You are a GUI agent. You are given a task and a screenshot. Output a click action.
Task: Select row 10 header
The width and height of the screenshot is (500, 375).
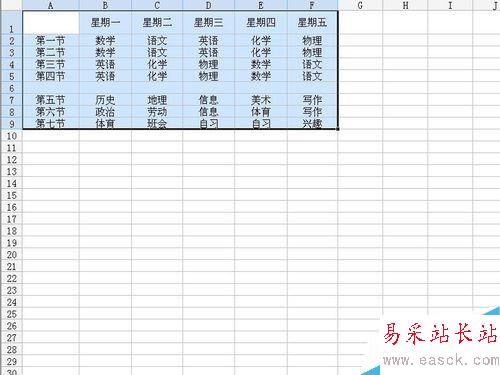[11, 136]
